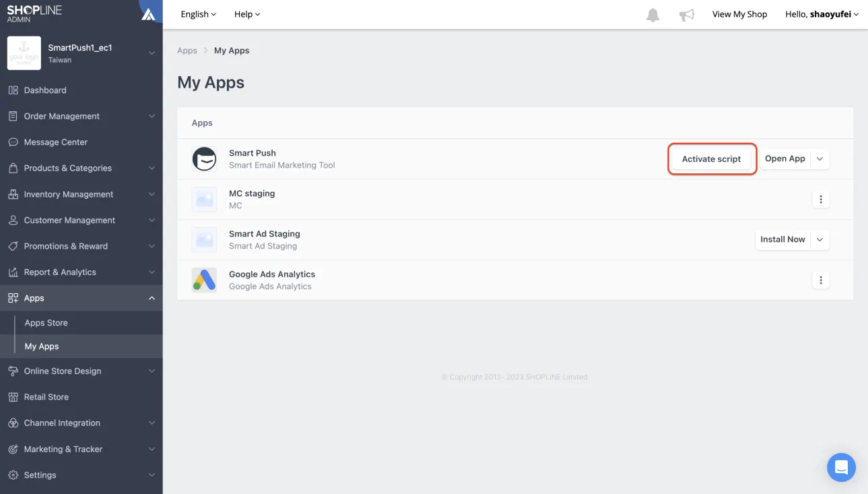
Task: Open the Help dropdown menu
Action: click(246, 14)
